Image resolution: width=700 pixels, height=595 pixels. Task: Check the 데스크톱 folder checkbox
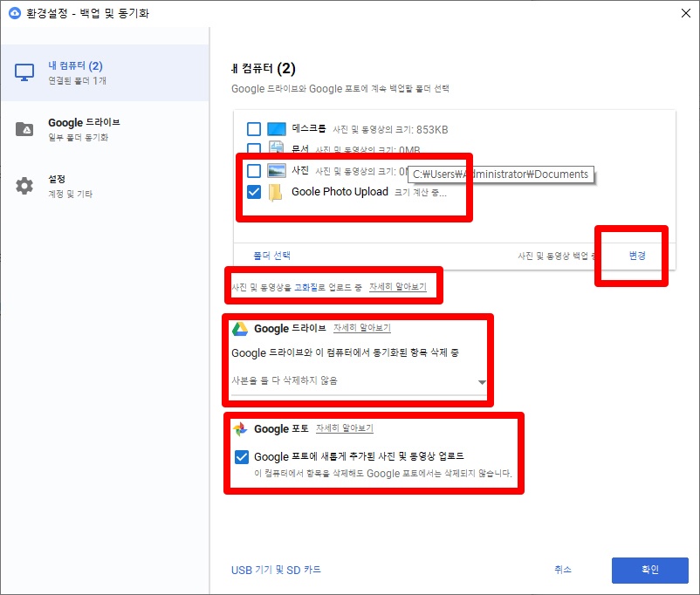point(254,129)
